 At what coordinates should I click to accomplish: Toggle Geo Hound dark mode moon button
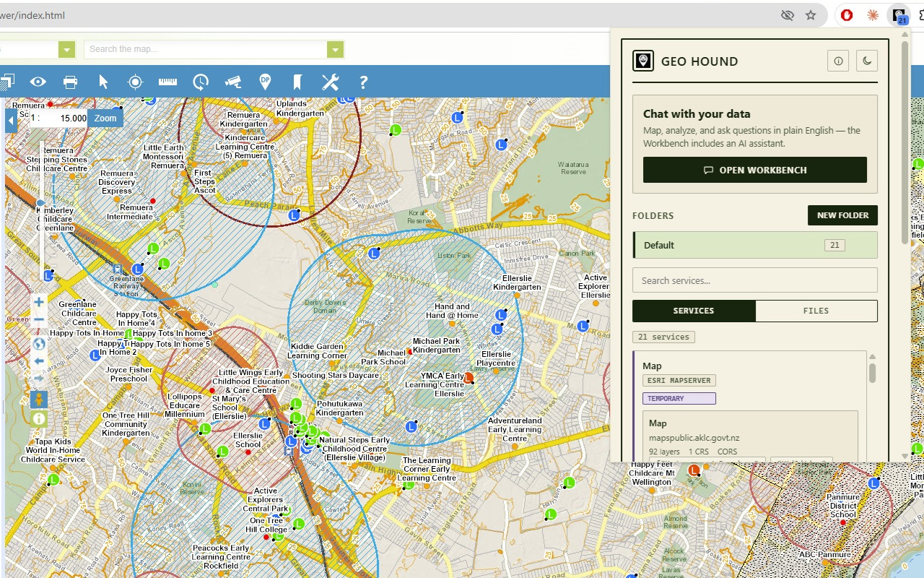pos(867,61)
